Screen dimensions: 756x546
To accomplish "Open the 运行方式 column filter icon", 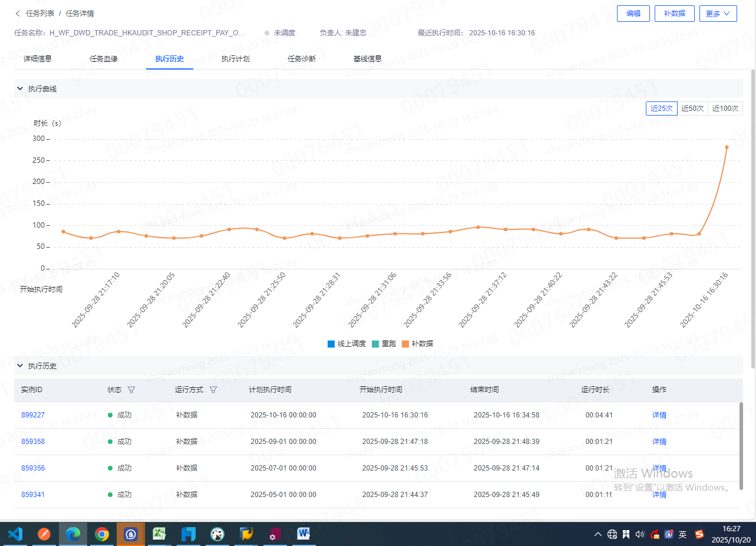I will coord(213,390).
